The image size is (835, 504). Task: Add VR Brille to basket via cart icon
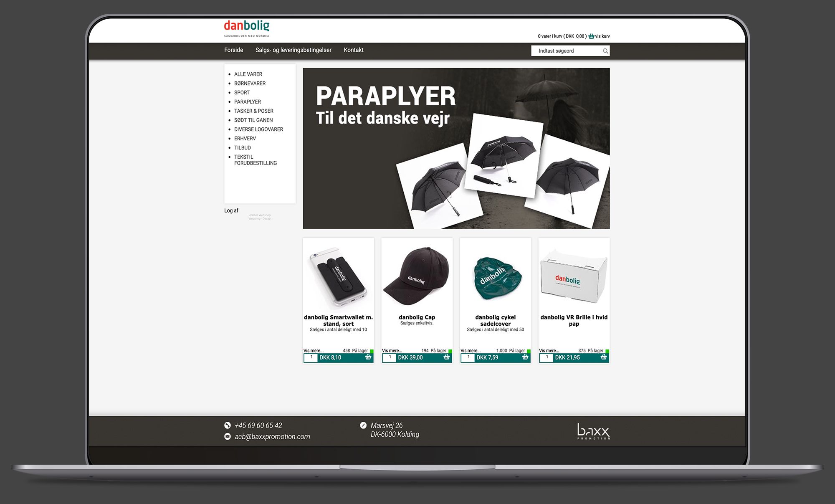tap(603, 357)
